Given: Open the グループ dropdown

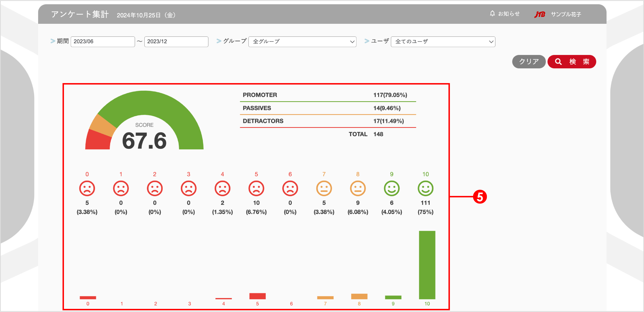Looking at the screenshot, I should [302, 42].
